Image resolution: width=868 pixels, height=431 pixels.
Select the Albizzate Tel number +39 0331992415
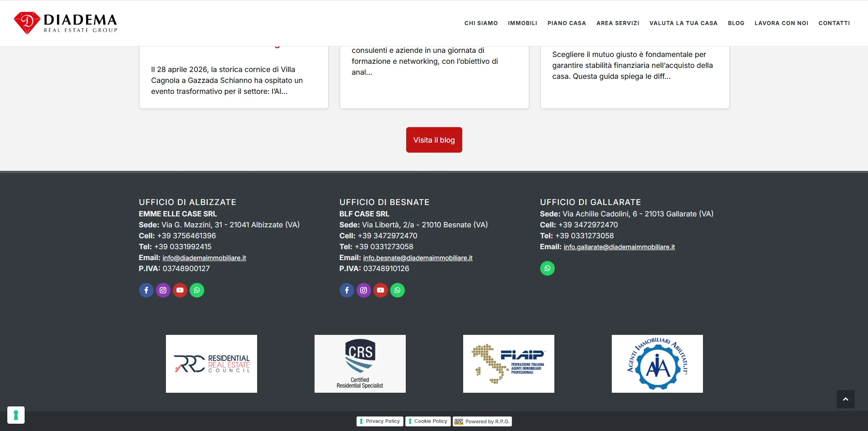point(183,247)
